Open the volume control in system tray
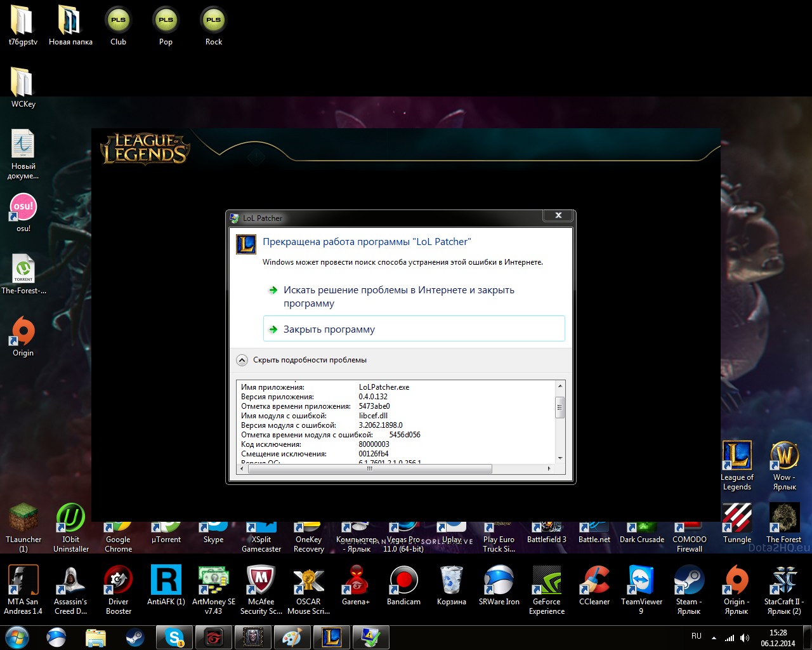Image resolution: width=812 pixels, height=650 pixels. tap(745, 637)
